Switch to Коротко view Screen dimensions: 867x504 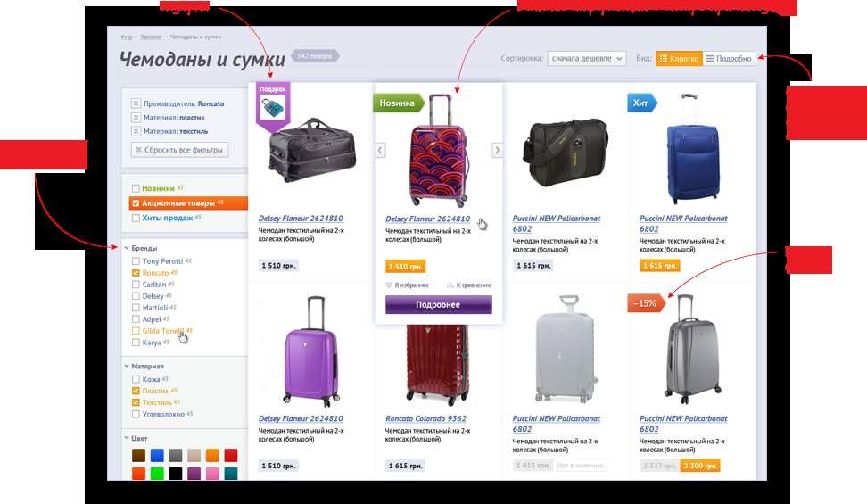679,58
